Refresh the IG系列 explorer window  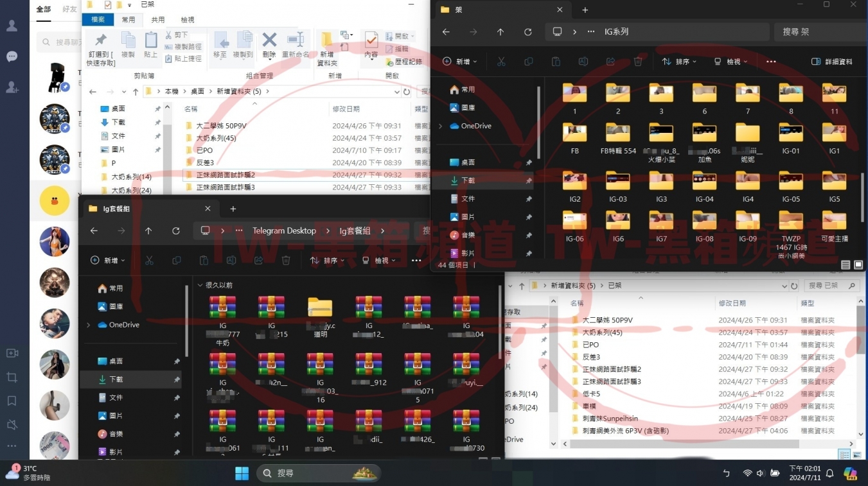click(x=528, y=31)
